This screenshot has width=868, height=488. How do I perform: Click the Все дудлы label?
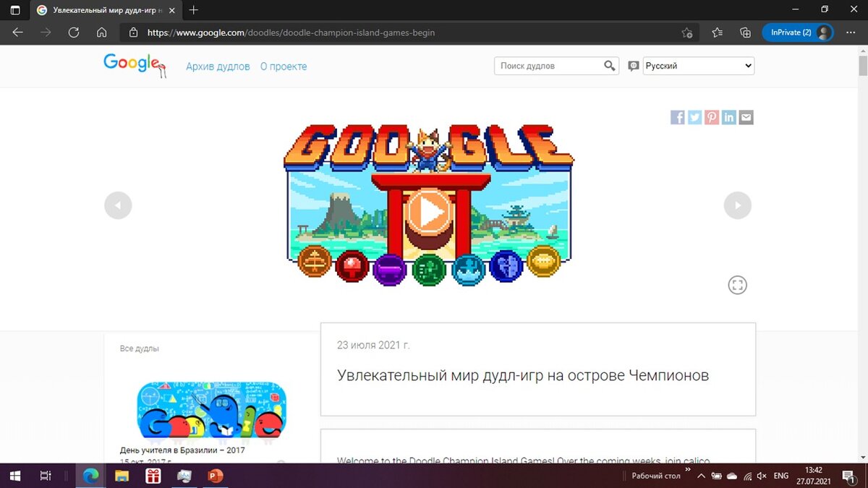point(140,348)
